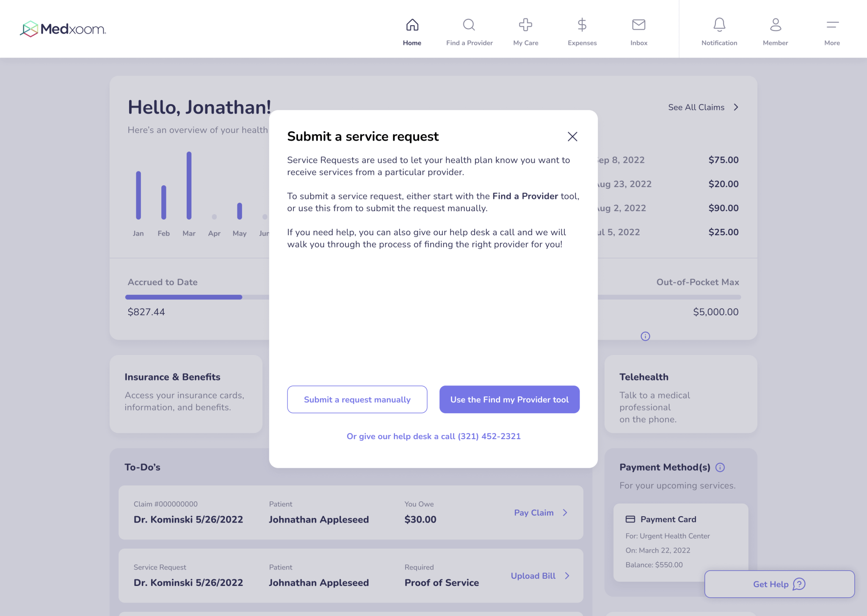Click the To-Do's heading

(x=142, y=467)
